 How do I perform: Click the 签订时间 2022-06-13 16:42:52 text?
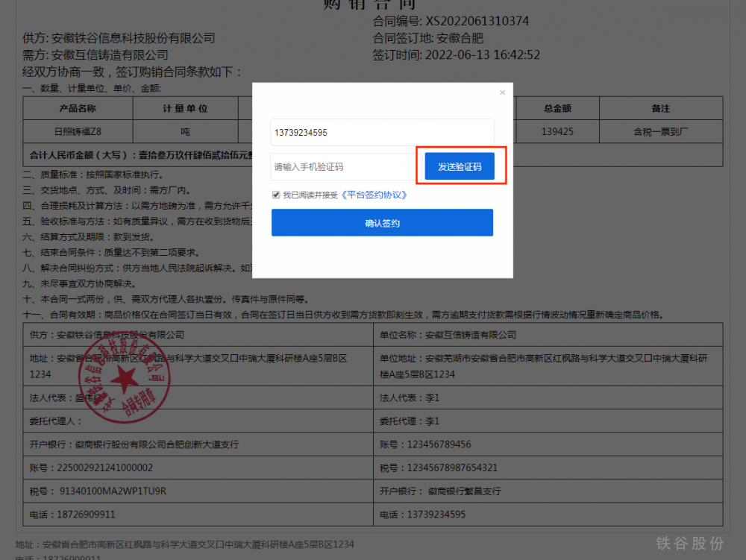click(x=456, y=54)
